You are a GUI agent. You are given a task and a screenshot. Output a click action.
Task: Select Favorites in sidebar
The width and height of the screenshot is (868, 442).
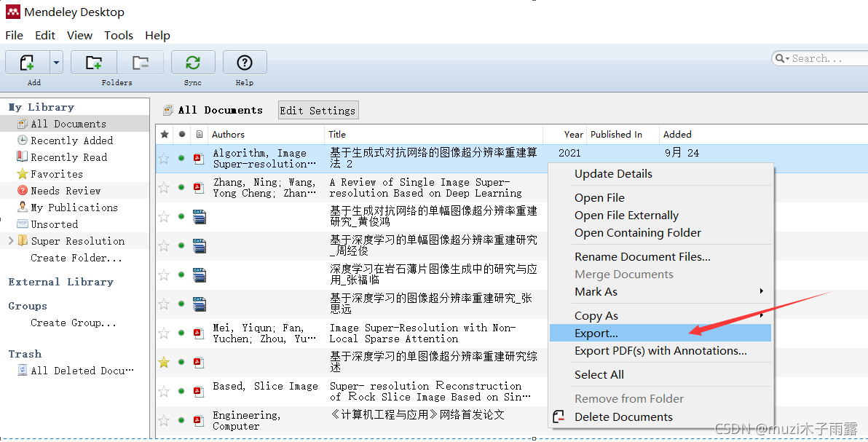(x=57, y=174)
